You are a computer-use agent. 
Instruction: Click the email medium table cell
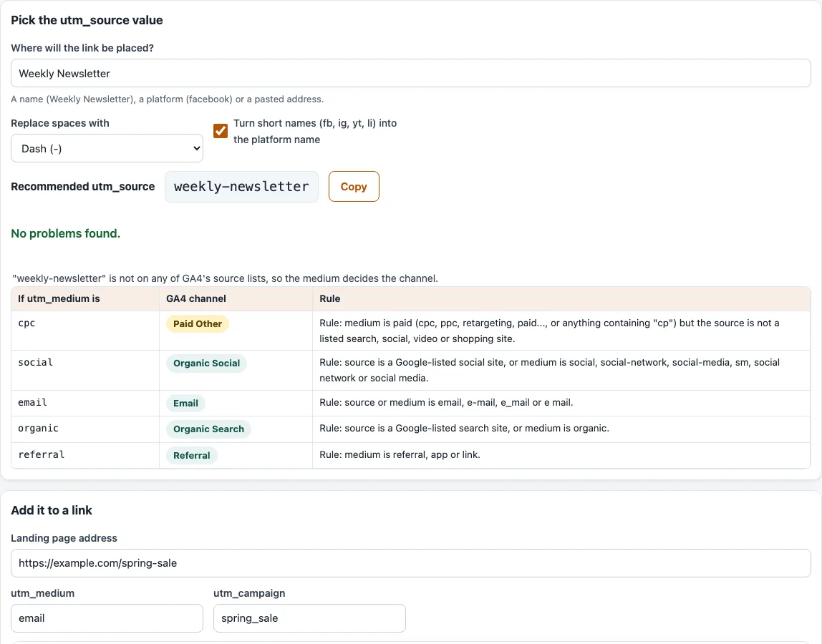(85, 404)
